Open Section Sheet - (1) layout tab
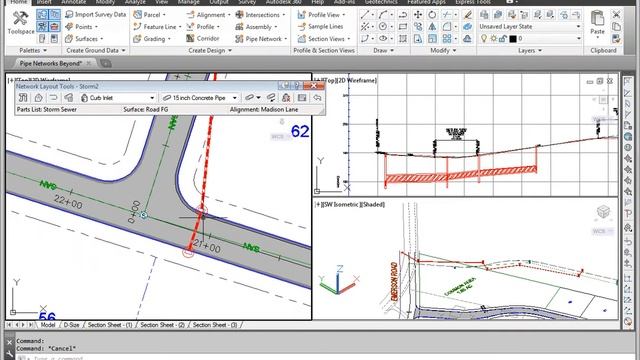This screenshot has height=360, width=640. (110, 325)
